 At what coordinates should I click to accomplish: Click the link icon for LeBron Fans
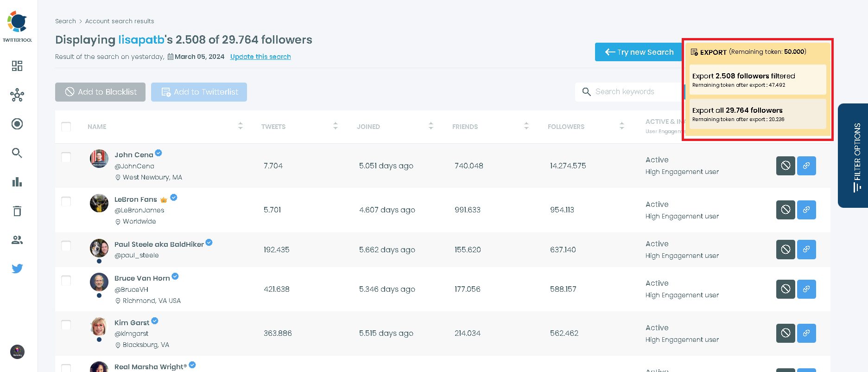point(806,210)
